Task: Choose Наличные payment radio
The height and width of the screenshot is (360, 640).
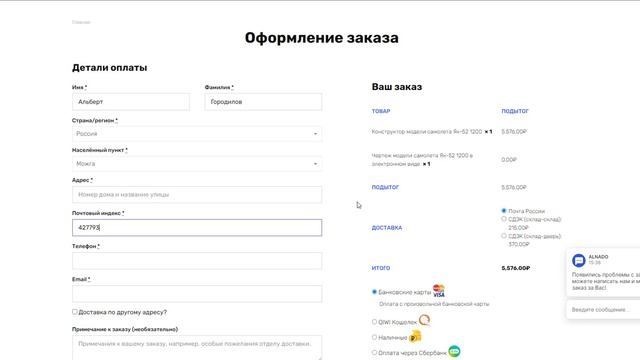Action: (374, 337)
